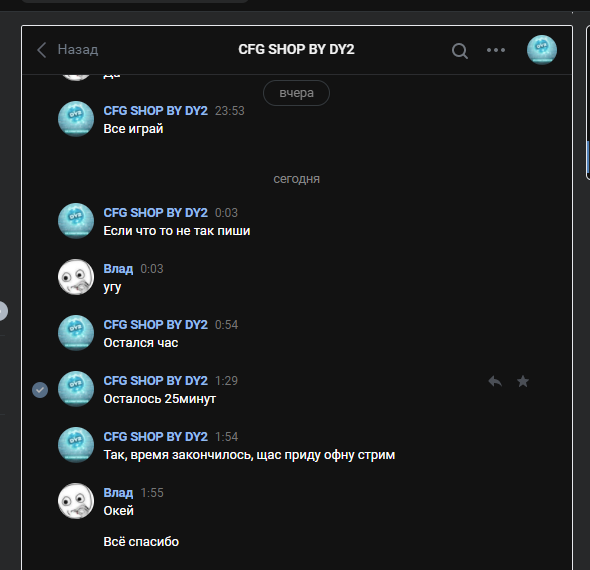Open the sender name at 23:53 message
Image resolution: width=590 pixels, height=570 pixels.
(x=155, y=111)
